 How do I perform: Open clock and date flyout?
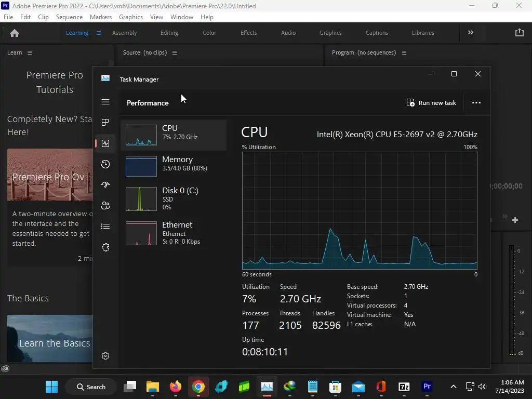pos(510,387)
